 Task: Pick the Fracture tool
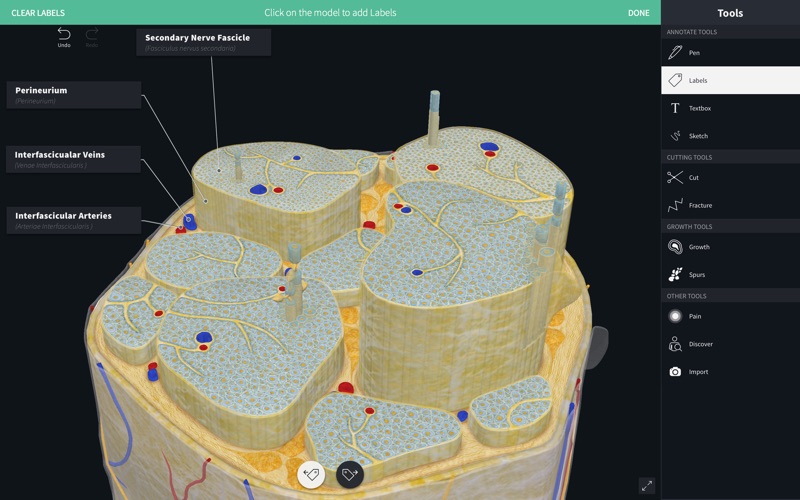coord(730,205)
